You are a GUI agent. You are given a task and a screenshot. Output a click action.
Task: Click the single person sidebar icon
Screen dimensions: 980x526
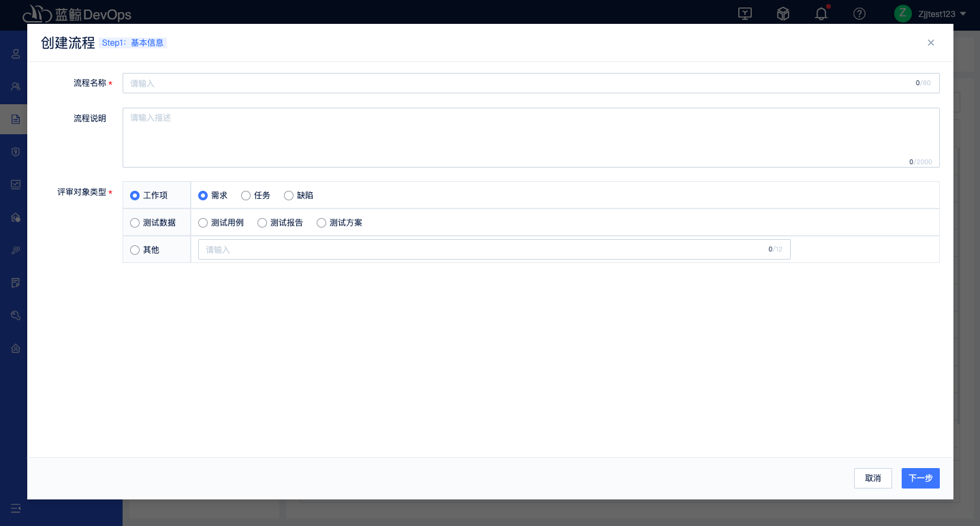click(16, 54)
